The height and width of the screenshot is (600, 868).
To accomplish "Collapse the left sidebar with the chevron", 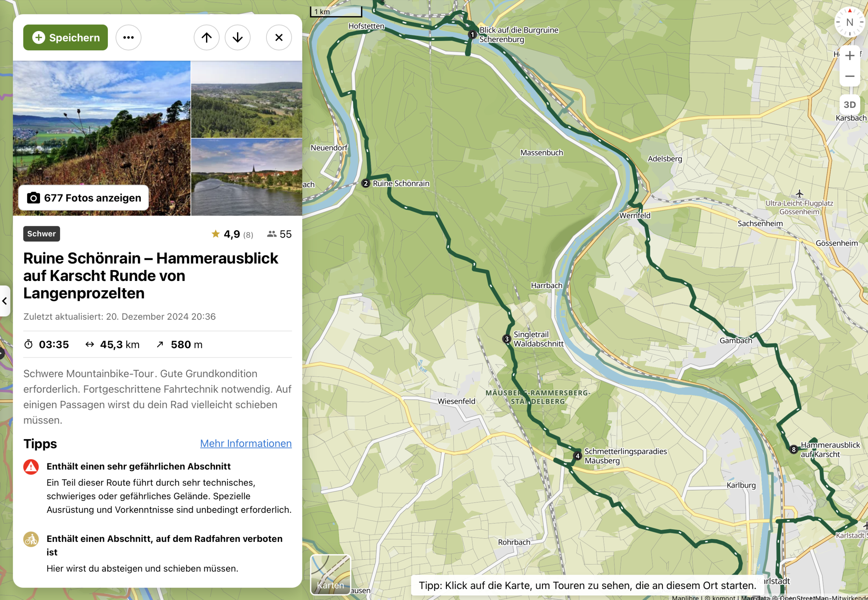I will [5, 301].
